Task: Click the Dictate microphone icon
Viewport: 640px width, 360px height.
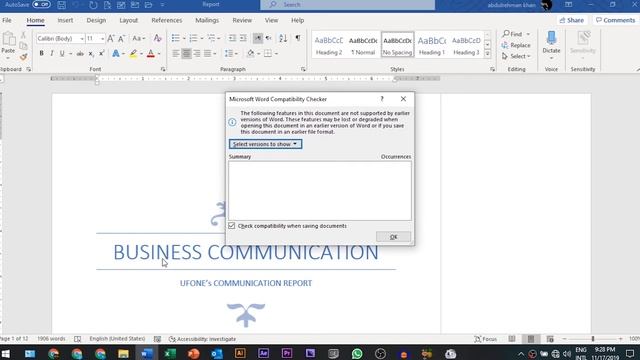Action: pyautogui.click(x=551, y=38)
